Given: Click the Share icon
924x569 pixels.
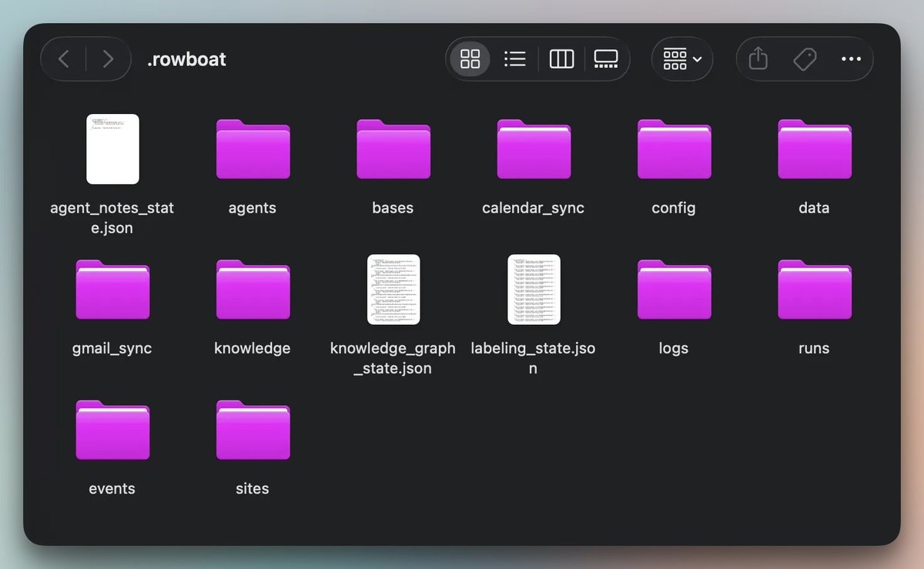Looking at the screenshot, I should tap(758, 59).
